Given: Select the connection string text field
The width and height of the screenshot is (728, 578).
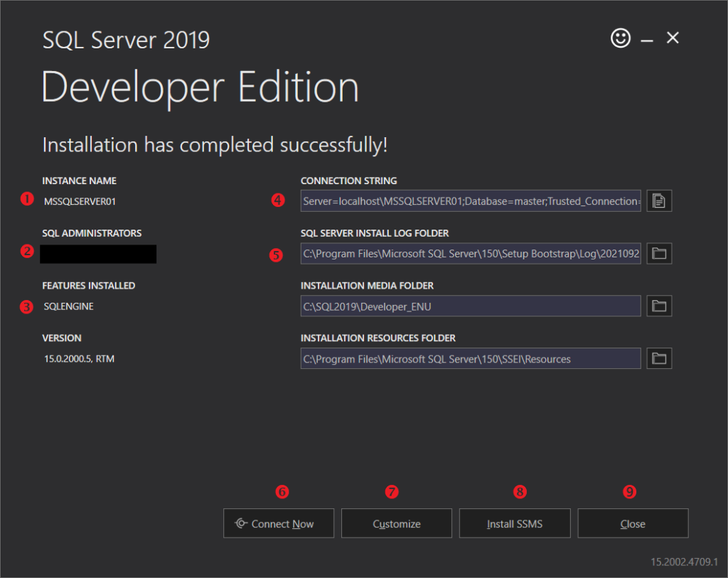Looking at the screenshot, I should pos(471,201).
